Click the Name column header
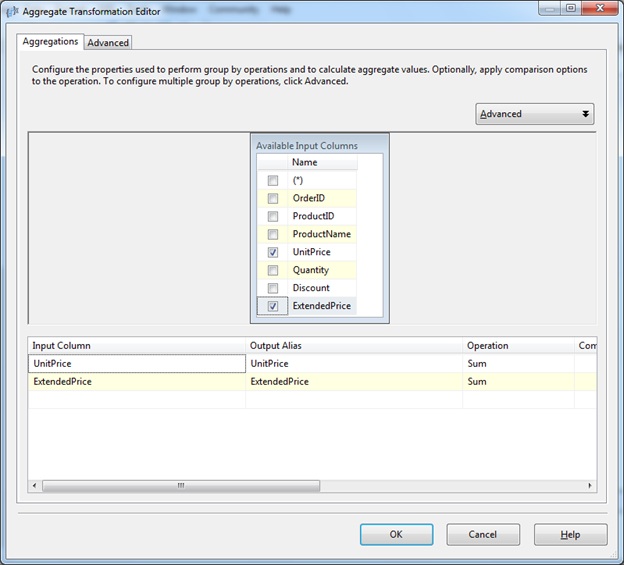 pyautogui.click(x=322, y=162)
